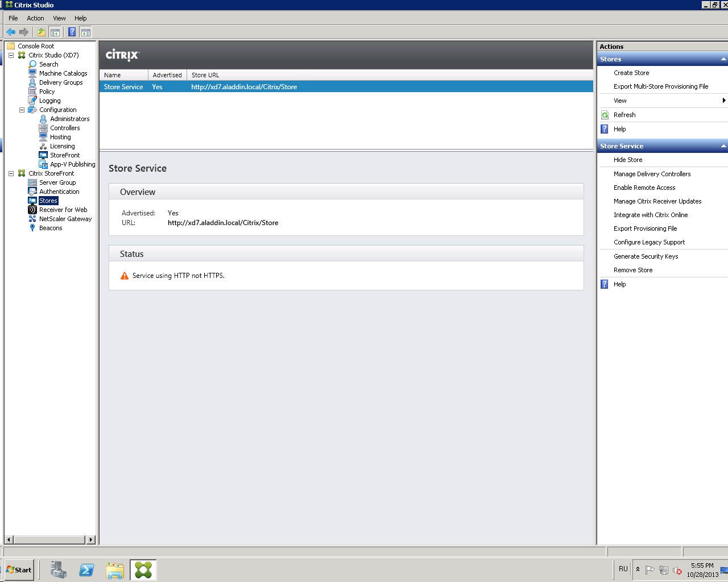
Task: Select the Beacons node icon
Action: point(32,228)
